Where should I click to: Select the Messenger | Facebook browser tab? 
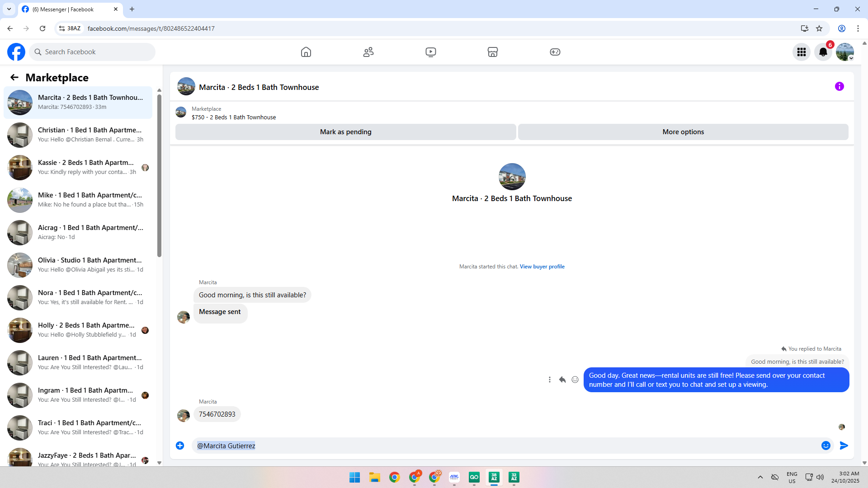click(70, 9)
